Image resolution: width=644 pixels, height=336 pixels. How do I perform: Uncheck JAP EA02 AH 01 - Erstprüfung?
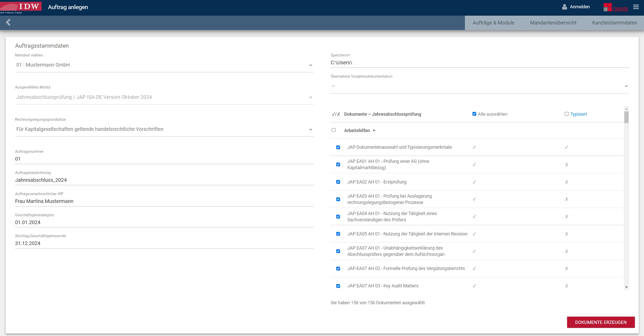338,182
